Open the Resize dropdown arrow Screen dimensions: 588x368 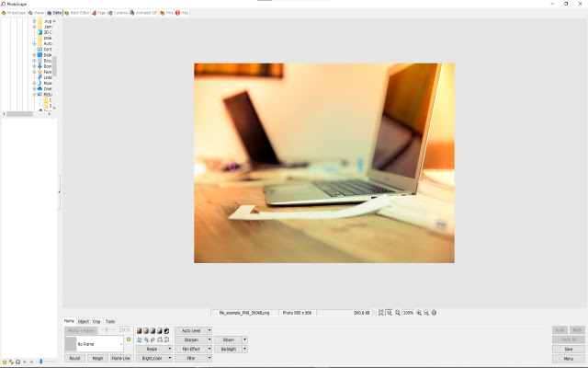(169, 349)
